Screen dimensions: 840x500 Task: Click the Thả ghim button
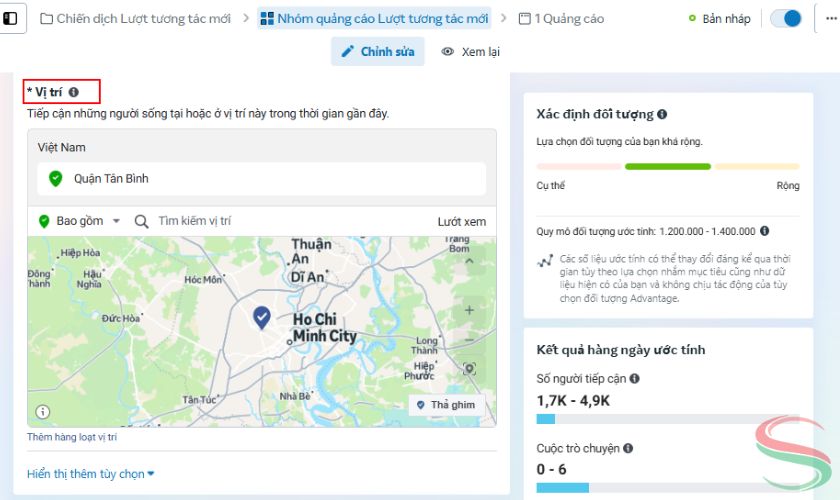446,405
